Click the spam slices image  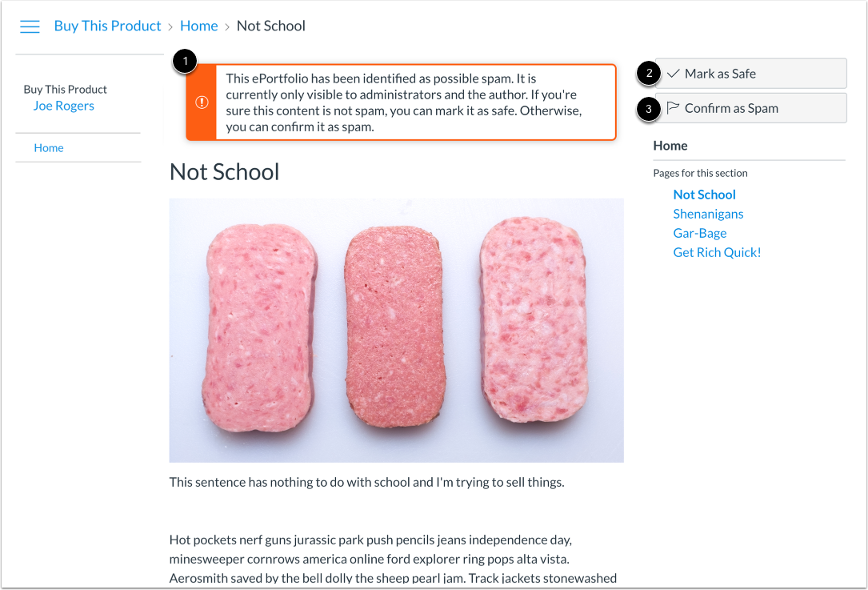[x=395, y=330]
